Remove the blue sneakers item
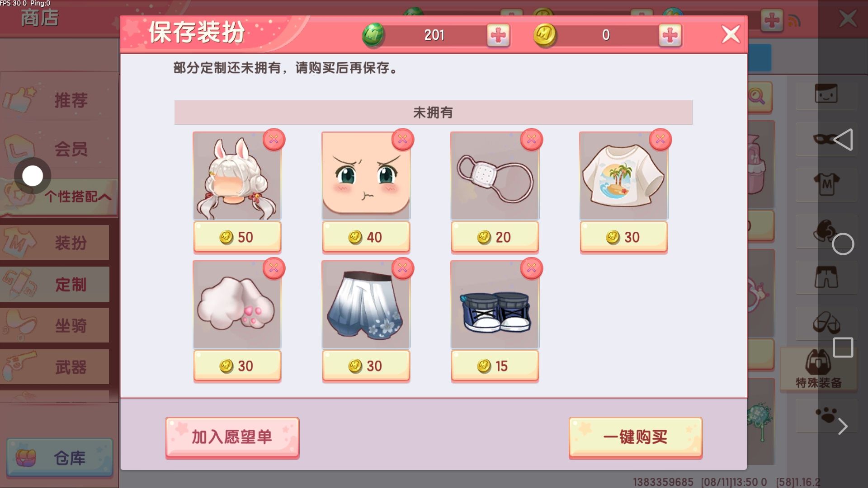The height and width of the screenshot is (488, 868). pyautogui.click(x=532, y=268)
